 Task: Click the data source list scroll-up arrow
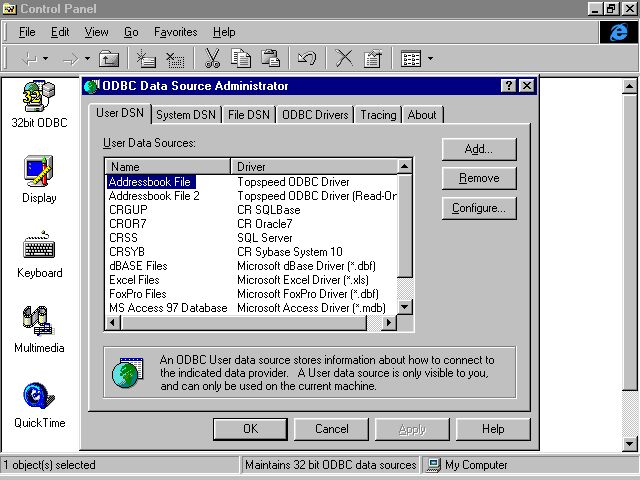(x=404, y=167)
